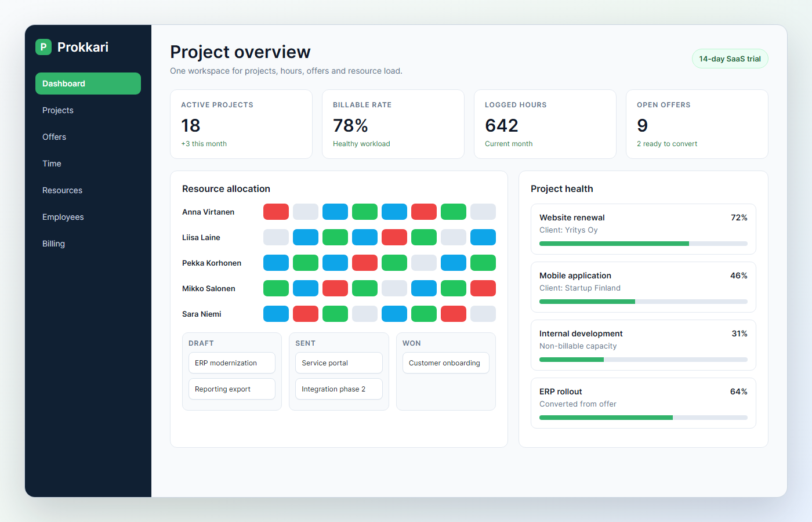Screen dimensions: 812x522
Task: Go to Billing
Action: coord(88,244)
